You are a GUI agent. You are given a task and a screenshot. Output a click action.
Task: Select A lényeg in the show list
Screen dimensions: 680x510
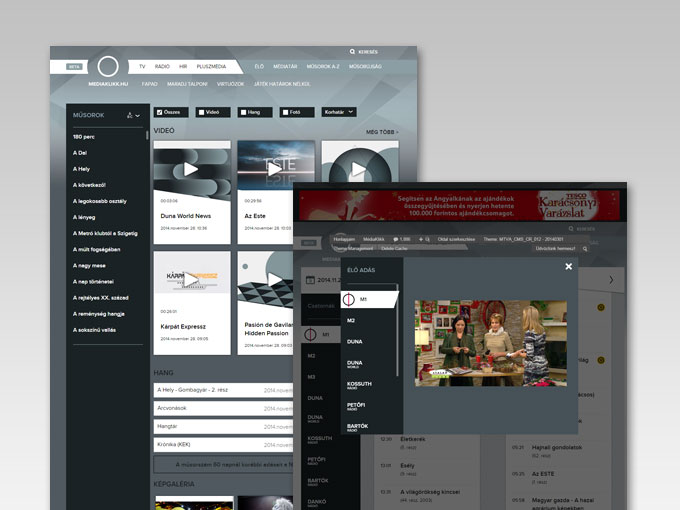coord(84,217)
